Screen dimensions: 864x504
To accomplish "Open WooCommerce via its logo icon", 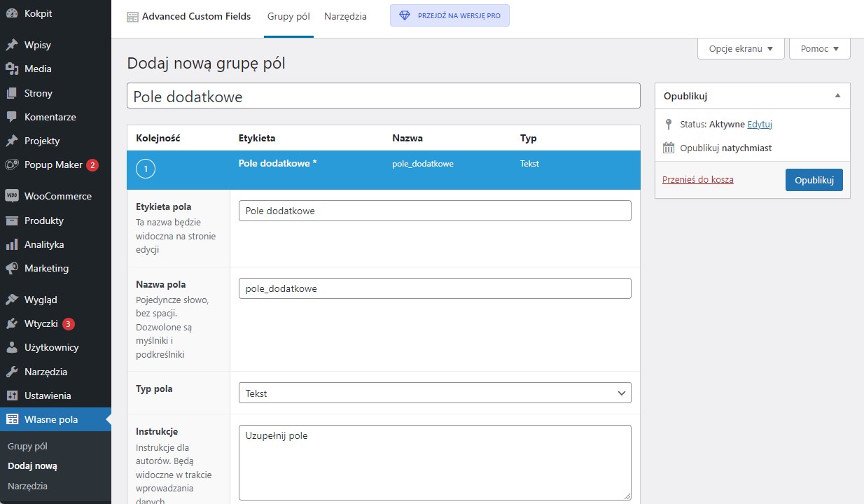I will 12,196.
